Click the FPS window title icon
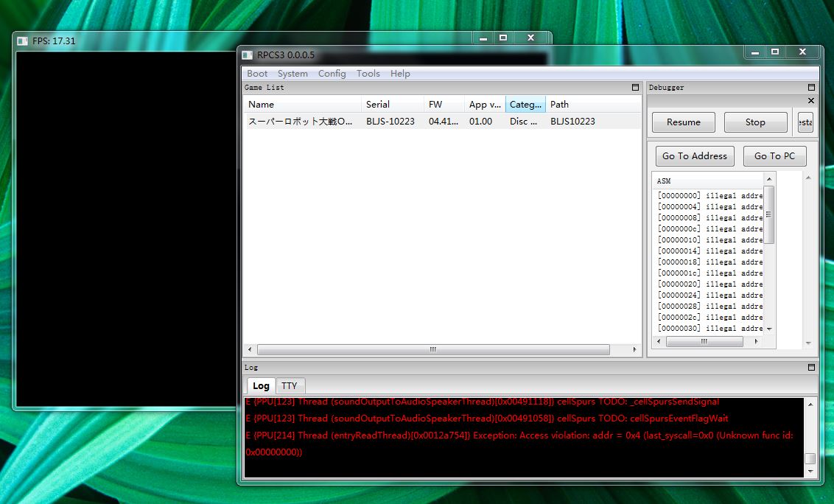The width and height of the screenshot is (834, 504). [x=22, y=41]
